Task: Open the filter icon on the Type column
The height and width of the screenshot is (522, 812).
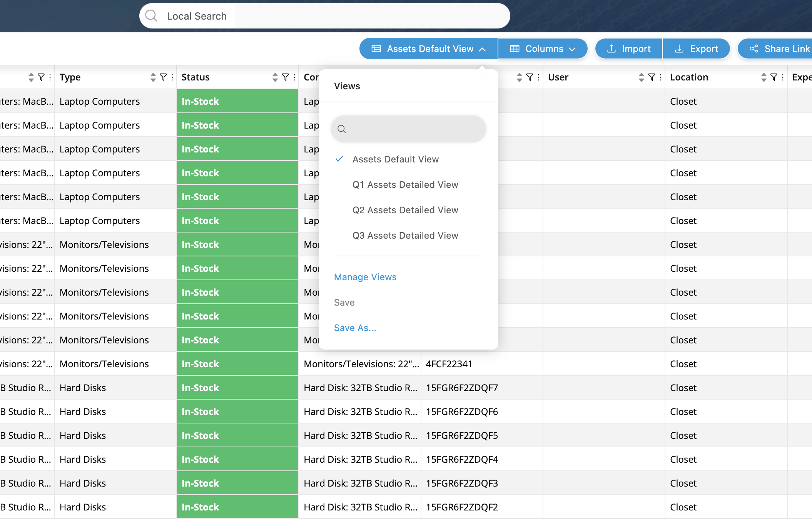Action: tap(163, 77)
